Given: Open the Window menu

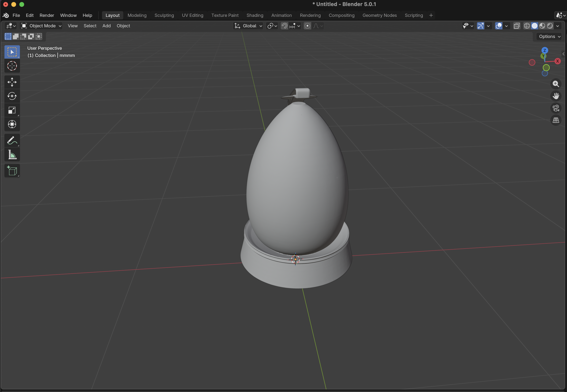Looking at the screenshot, I should [68, 15].
